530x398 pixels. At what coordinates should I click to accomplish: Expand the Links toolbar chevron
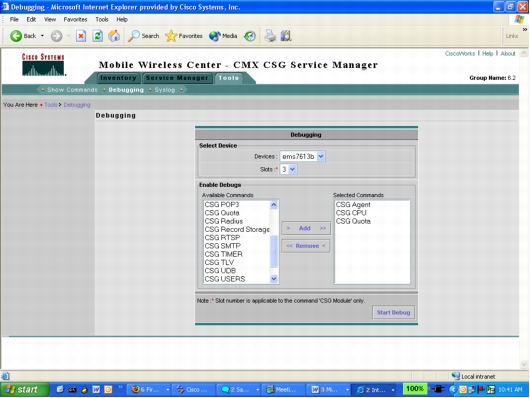coord(525,30)
